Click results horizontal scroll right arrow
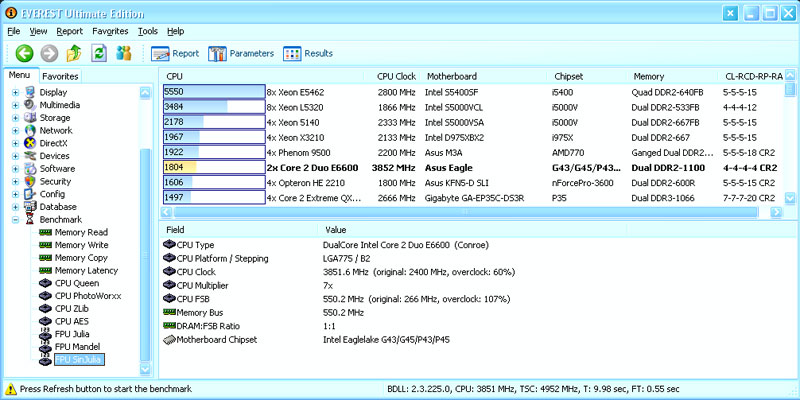The height and width of the screenshot is (400, 800). (x=776, y=212)
